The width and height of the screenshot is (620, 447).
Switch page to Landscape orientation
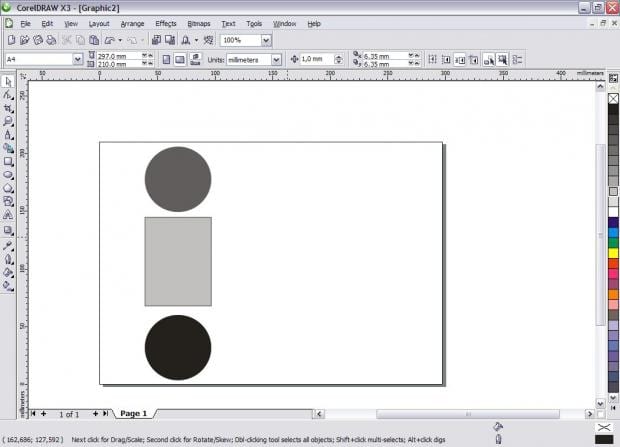(x=180, y=60)
